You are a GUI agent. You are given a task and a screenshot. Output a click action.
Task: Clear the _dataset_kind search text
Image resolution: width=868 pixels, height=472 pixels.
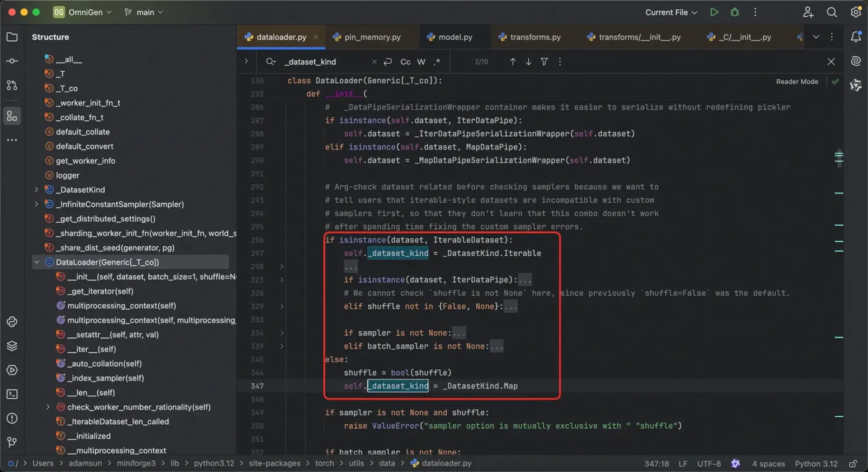coord(374,61)
